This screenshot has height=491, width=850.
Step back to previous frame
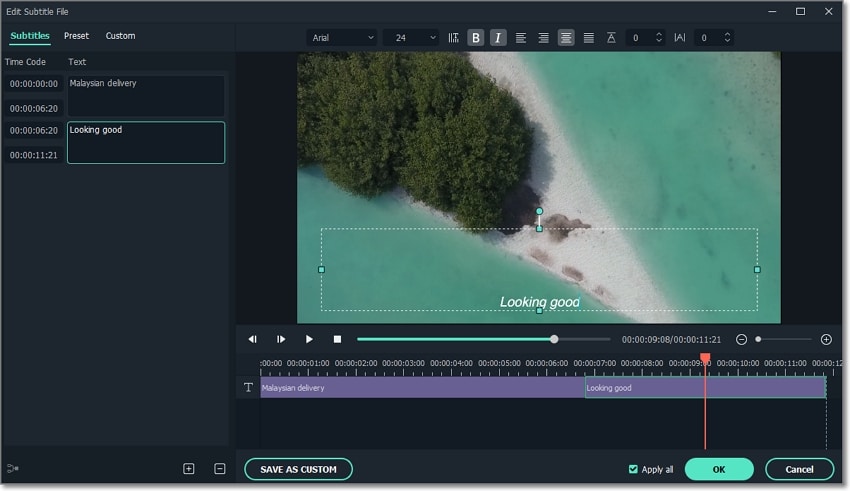(253, 340)
